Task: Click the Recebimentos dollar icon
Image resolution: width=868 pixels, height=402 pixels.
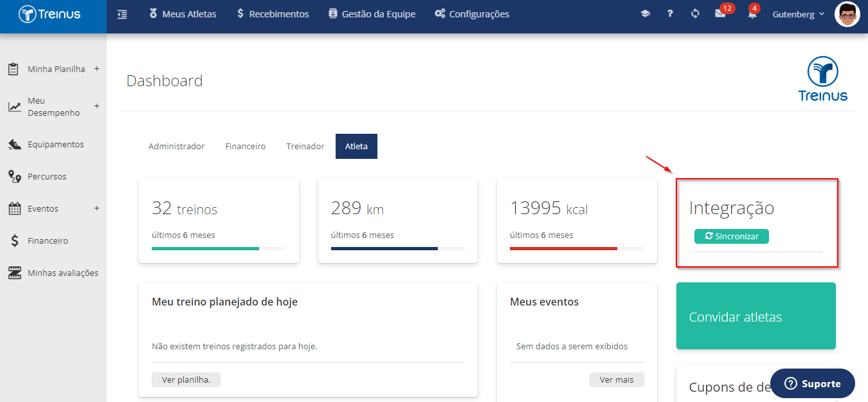Action: 240,14
